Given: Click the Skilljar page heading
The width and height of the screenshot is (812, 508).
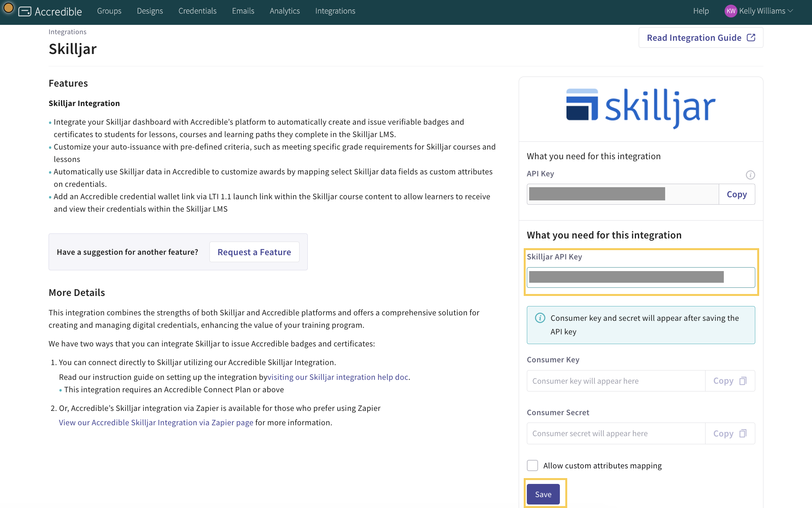Looking at the screenshot, I should [73, 49].
